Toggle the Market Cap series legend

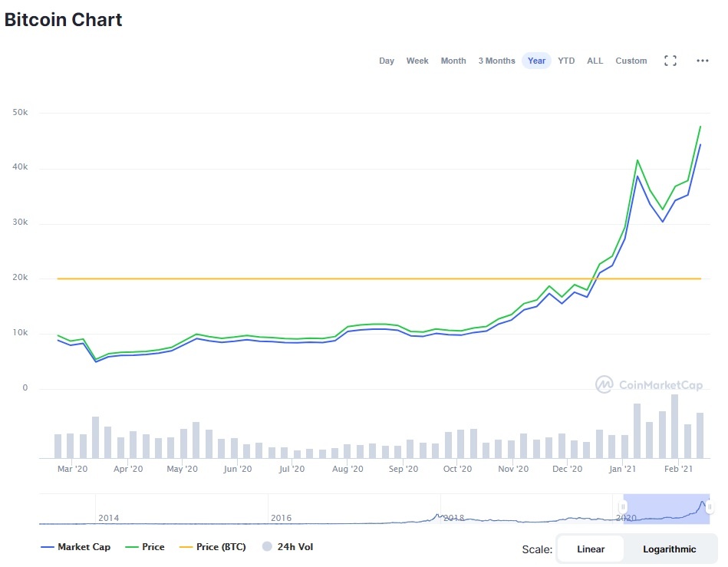click(75, 547)
